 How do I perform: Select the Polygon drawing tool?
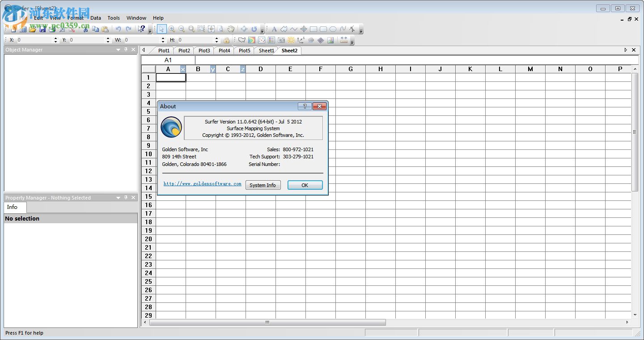[284, 29]
